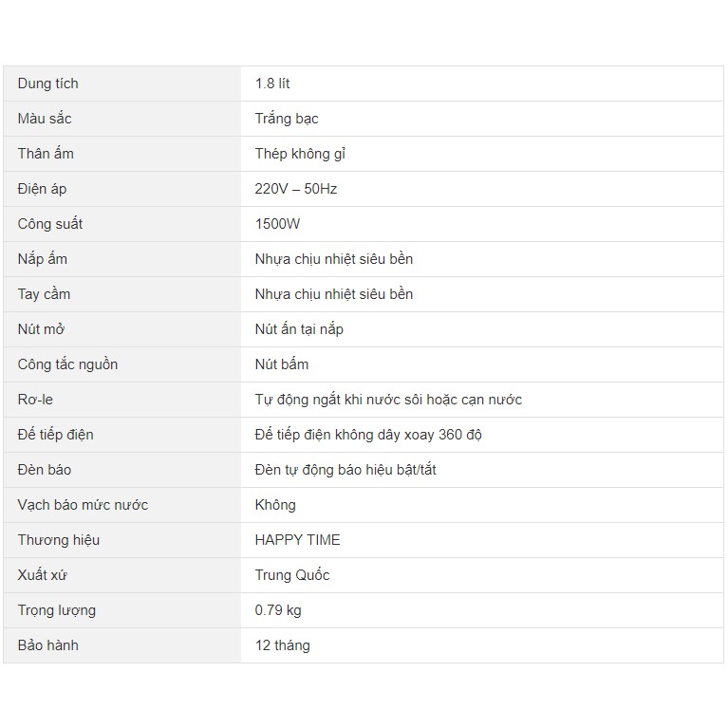Click the 'Trung Quốc' origin value
728x728 pixels.
click(x=292, y=575)
